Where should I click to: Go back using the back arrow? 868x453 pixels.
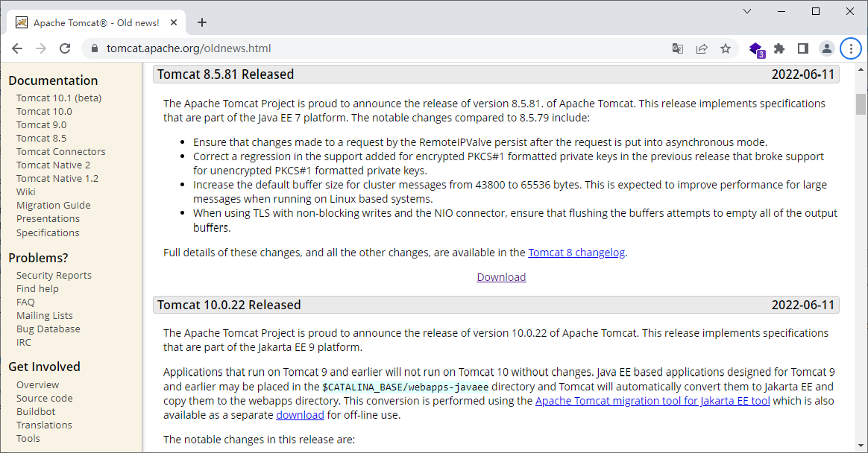click(x=17, y=48)
